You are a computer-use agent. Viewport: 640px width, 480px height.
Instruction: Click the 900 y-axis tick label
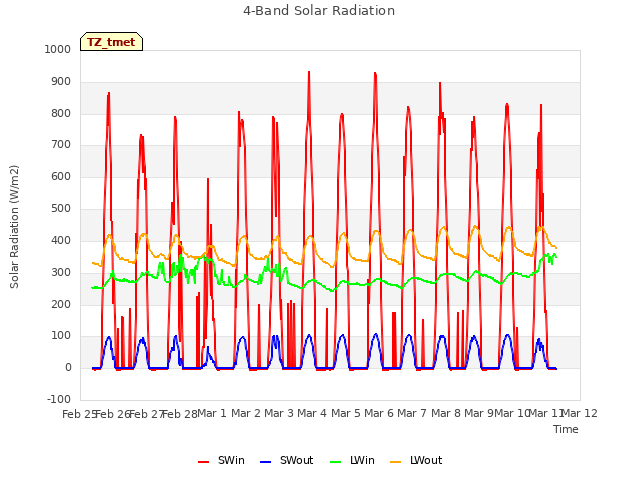coord(61,82)
